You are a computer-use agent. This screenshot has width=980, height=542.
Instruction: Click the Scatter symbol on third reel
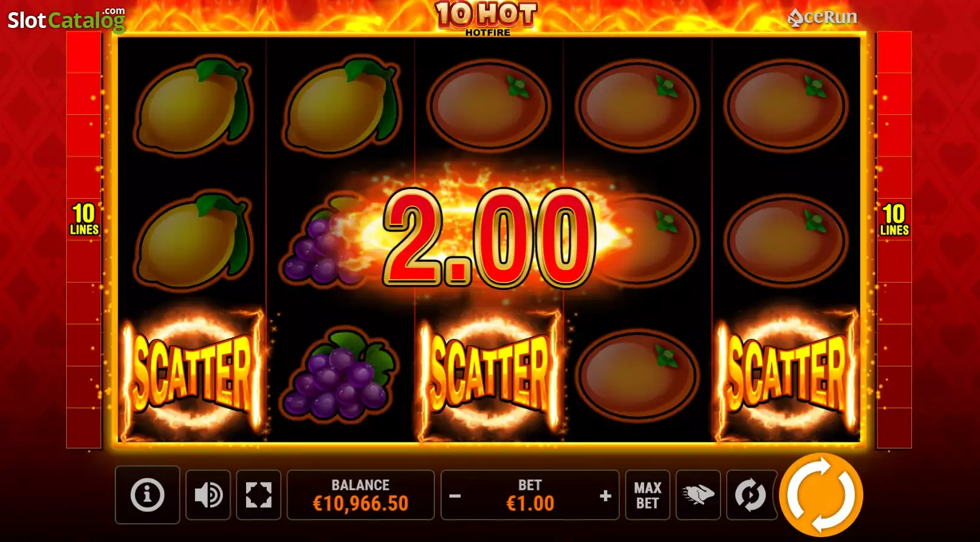pyautogui.click(x=489, y=374)
